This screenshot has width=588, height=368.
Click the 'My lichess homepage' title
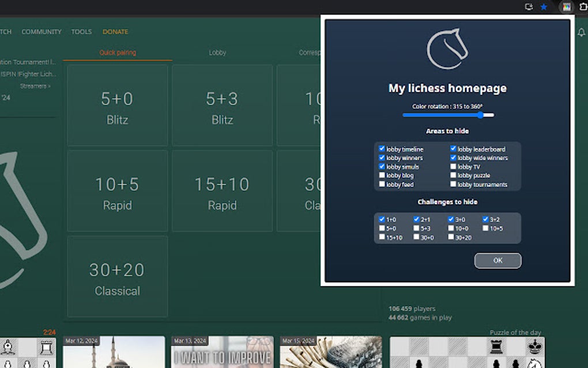[447, 88]
